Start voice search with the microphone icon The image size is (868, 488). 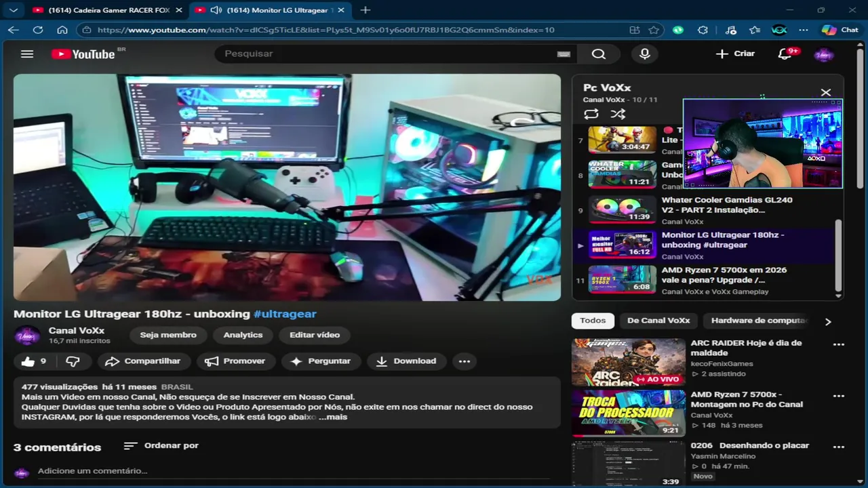pos(645,54)
